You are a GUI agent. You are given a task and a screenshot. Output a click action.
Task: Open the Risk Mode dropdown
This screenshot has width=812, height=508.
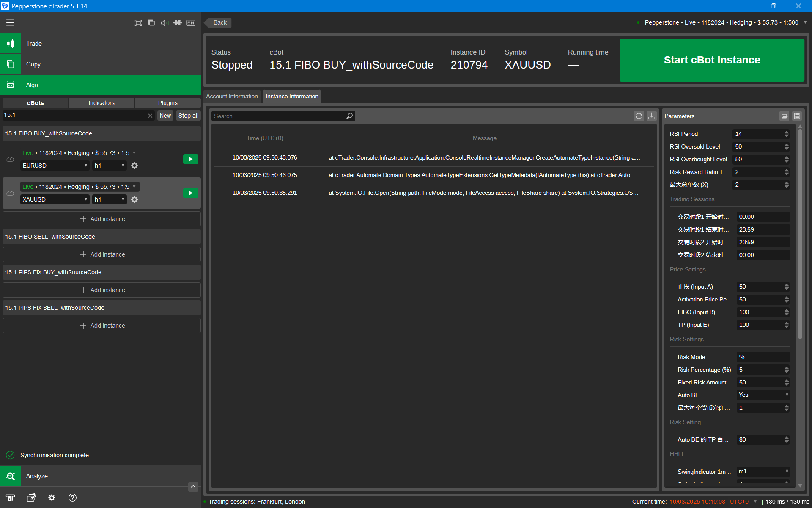click(763, 357)
